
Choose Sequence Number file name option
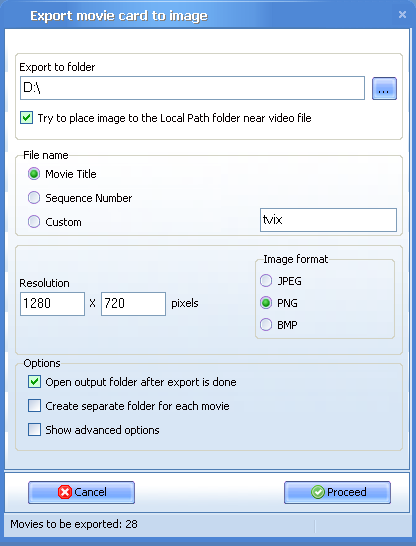(34, 198)
